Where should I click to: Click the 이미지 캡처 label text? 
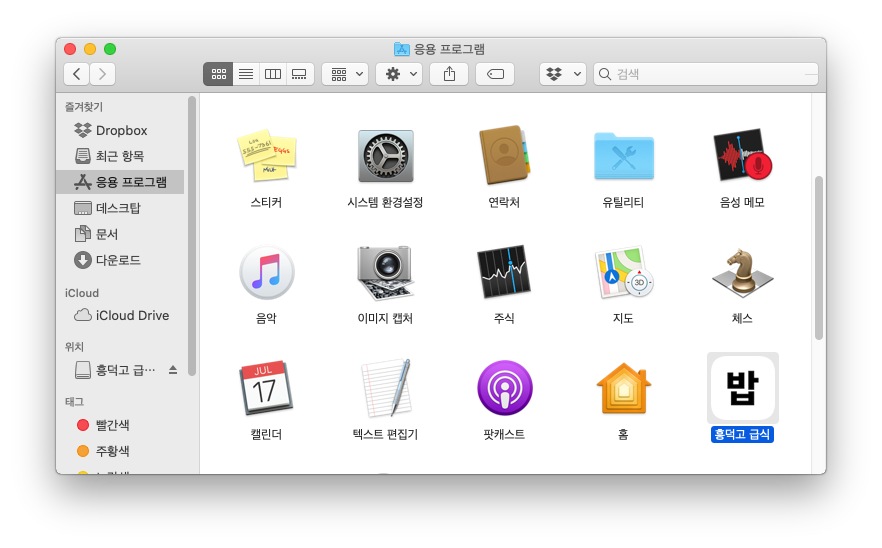[x=385, y=318]
